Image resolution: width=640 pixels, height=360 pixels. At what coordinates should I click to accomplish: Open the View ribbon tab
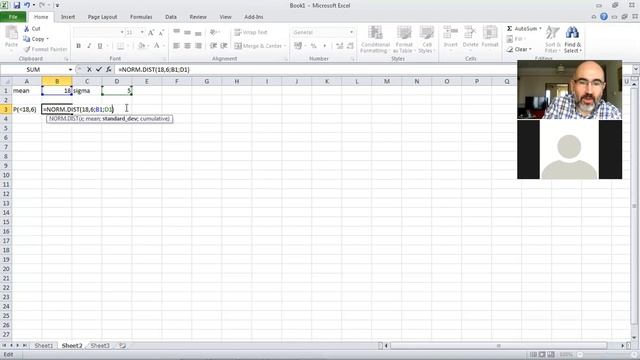[225, 17]
